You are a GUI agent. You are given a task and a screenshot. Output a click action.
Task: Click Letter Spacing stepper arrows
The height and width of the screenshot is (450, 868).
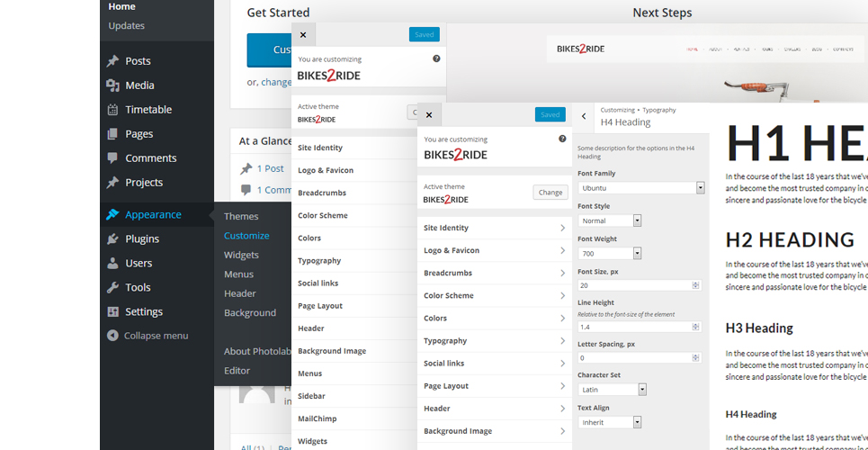[695, 358]
